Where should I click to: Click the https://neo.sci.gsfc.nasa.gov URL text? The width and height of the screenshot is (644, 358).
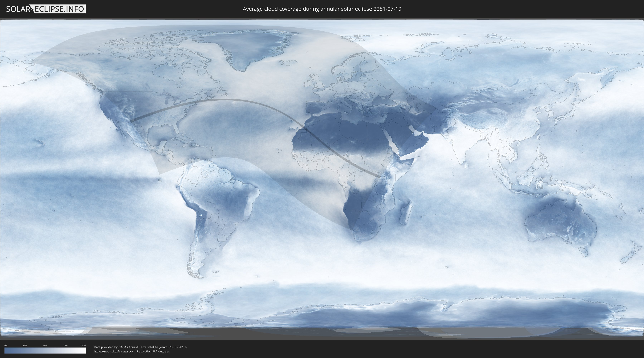[114, 351]
